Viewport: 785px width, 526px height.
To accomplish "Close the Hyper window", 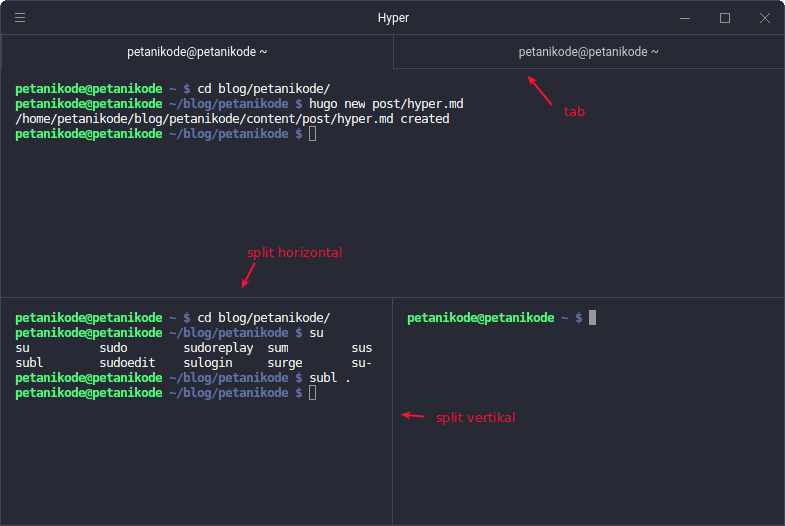I will 764,18.
